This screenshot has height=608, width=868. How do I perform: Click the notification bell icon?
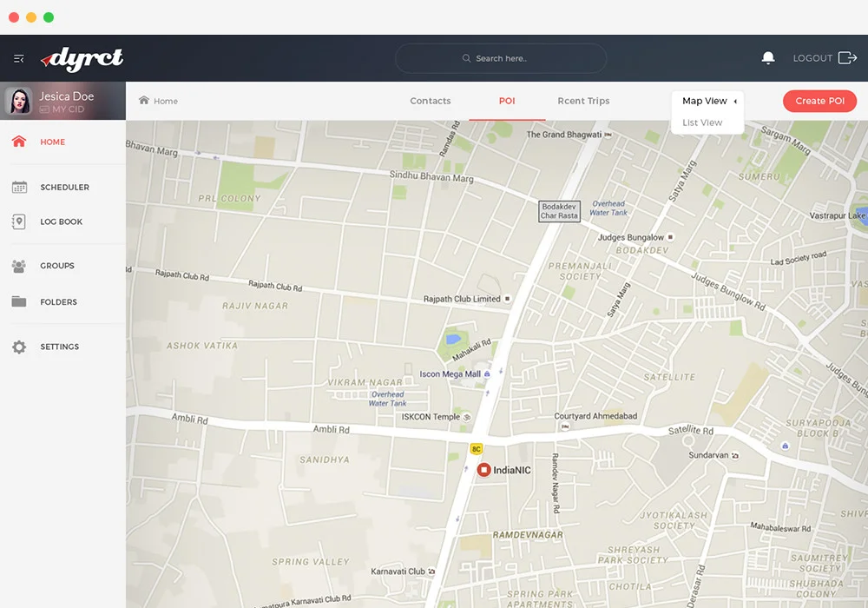pyautogui.click(x=768, y=57)
